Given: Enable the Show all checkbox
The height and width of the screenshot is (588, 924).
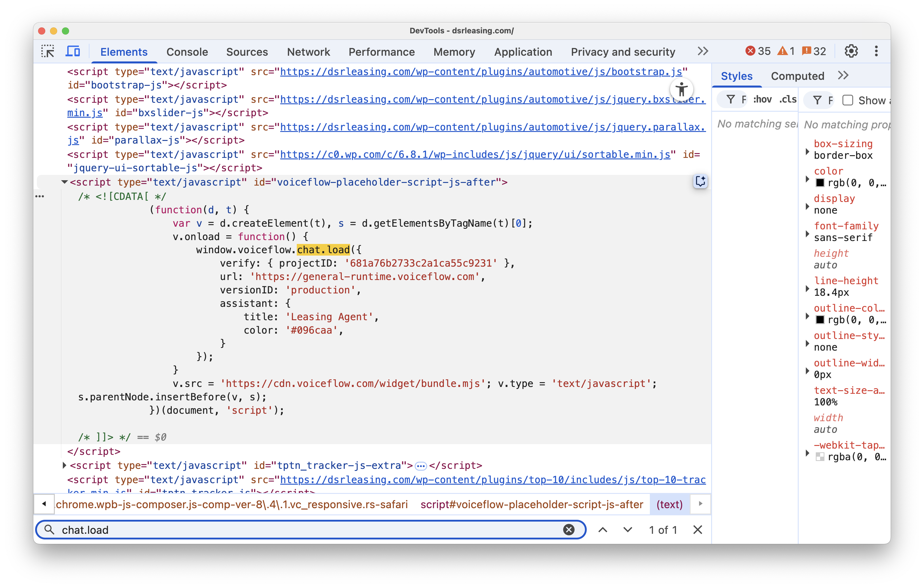Looking at the screenshot, I should (847, 100).
